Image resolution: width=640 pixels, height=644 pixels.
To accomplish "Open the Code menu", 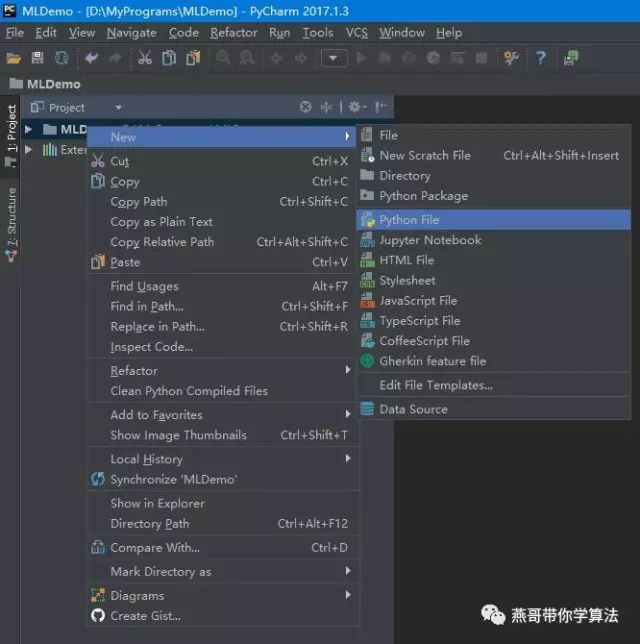I will click(x=184, y=32).
